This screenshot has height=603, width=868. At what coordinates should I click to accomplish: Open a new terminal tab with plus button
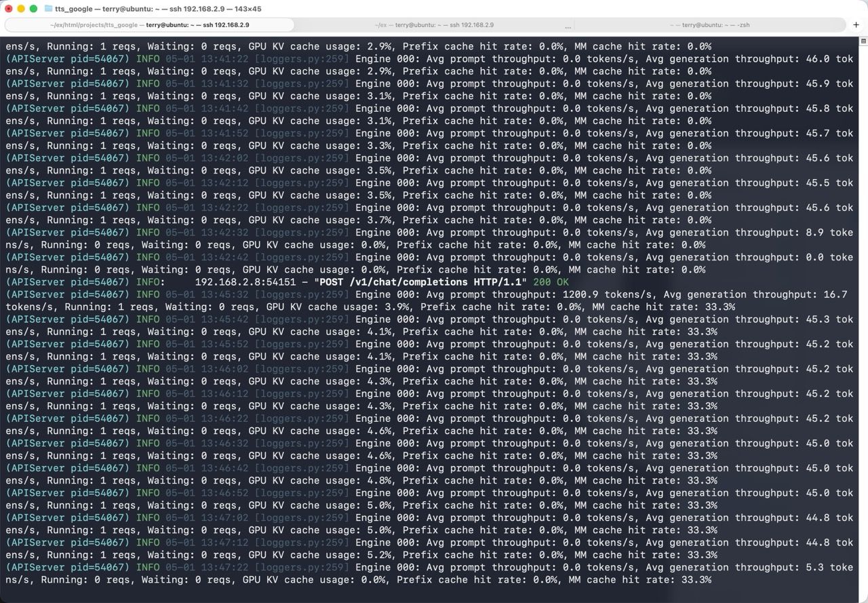(x=856, y=24)
